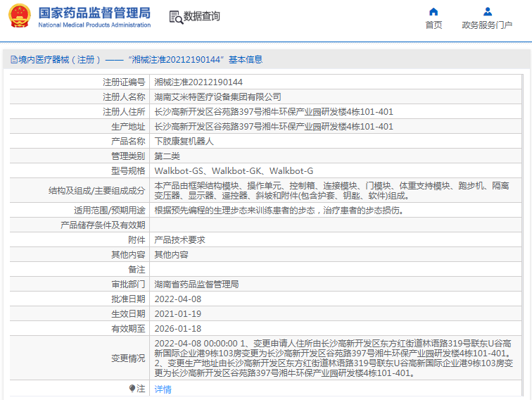Click expiry date 2026-01-18
532x400 pixels.
(x=178, y=329)
